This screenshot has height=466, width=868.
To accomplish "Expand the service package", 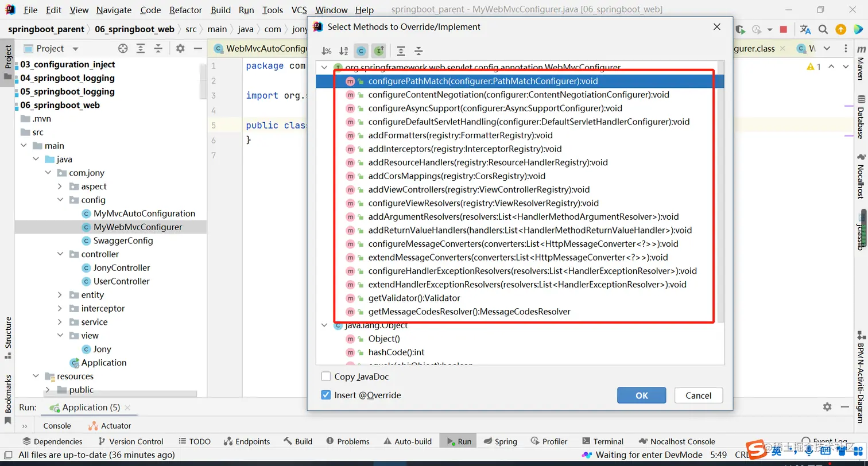I will point(60,322).
